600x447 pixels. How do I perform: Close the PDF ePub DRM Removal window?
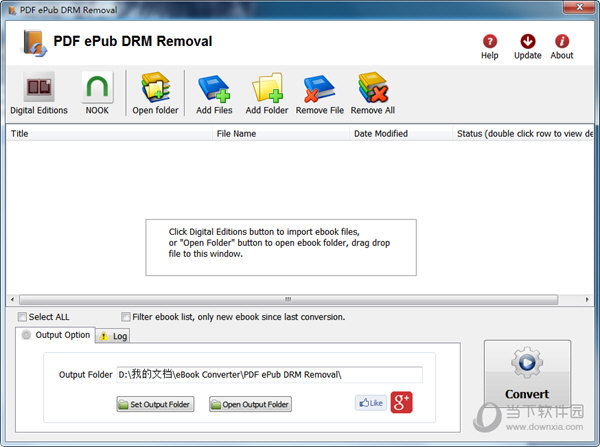579,7
